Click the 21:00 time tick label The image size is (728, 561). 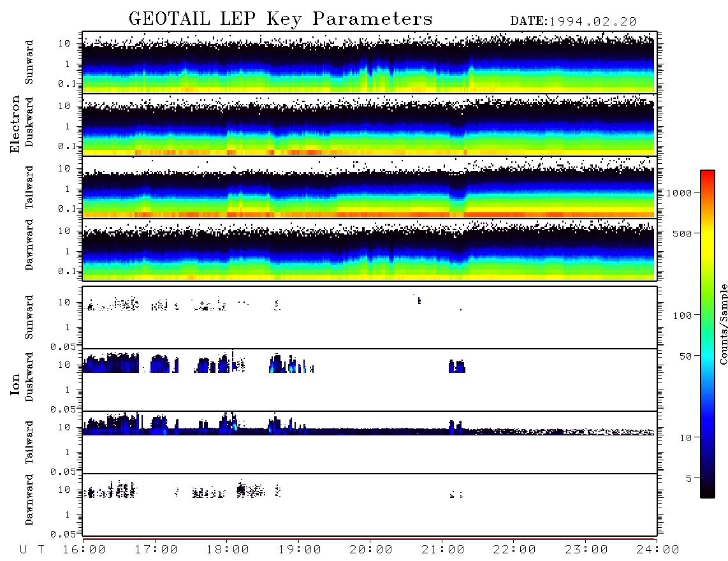(x=443, y=550)
